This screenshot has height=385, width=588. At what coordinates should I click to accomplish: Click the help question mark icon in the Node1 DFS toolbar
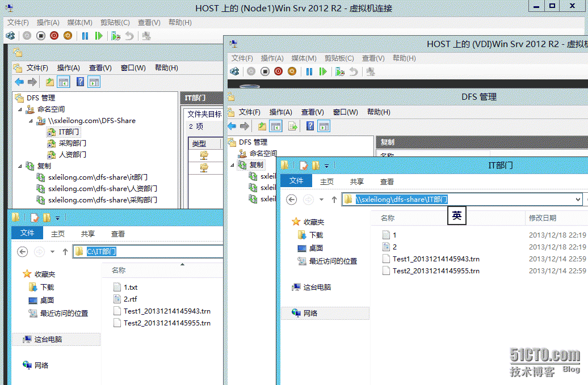(80, 82)
